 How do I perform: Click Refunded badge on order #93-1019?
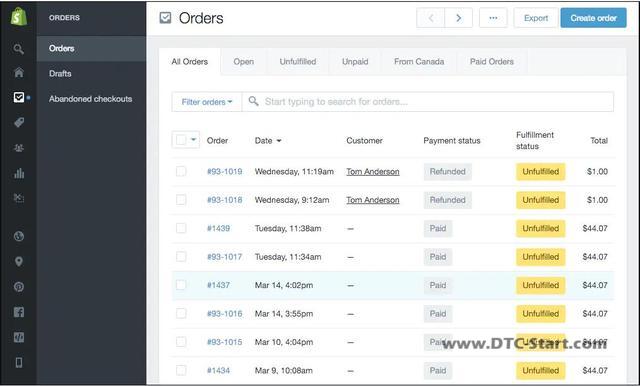pyautogui.click(x=448, y=171)
